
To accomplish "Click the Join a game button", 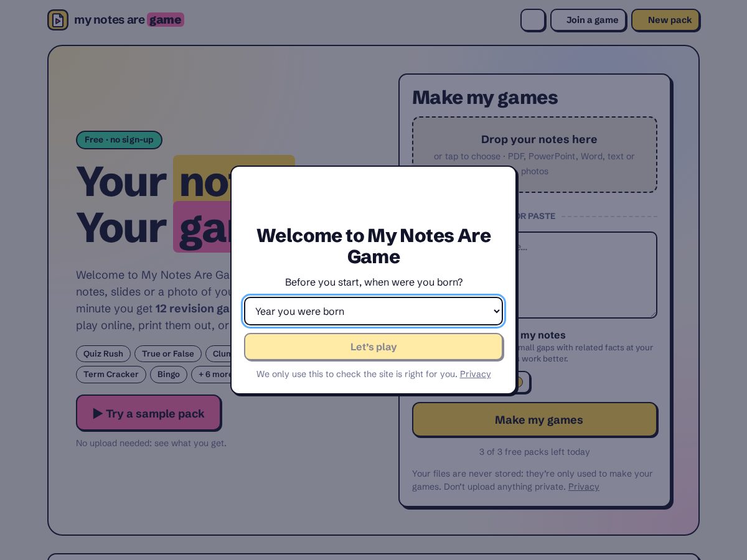I will pos(588,20).
